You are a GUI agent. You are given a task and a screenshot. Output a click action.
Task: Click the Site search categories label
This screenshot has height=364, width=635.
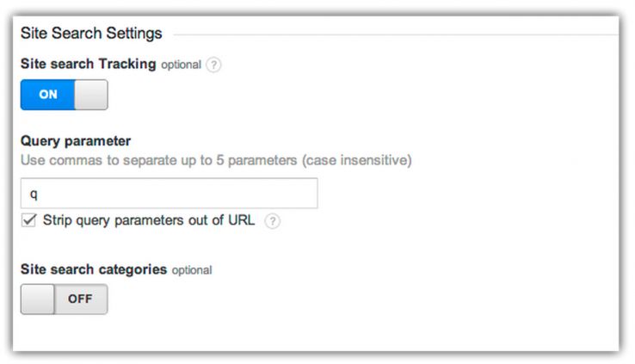(93, 269)
